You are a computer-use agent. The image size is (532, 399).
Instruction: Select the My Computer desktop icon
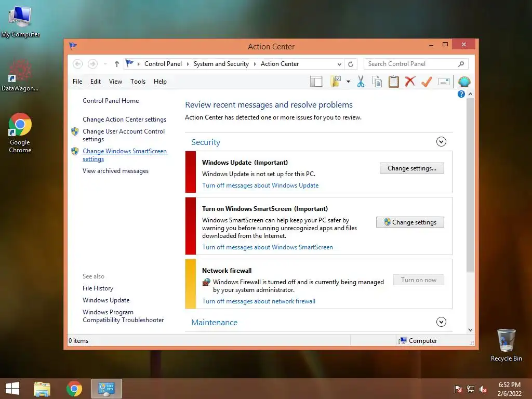(x=20, y=21)
